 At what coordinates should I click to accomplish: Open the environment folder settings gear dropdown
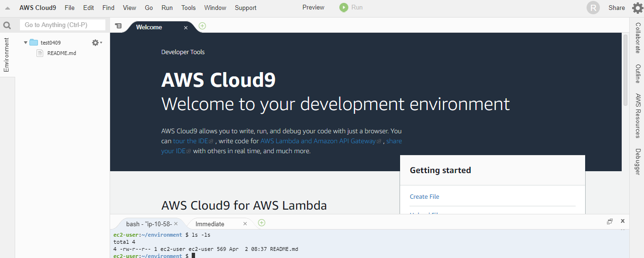click(x=97, y=43)
